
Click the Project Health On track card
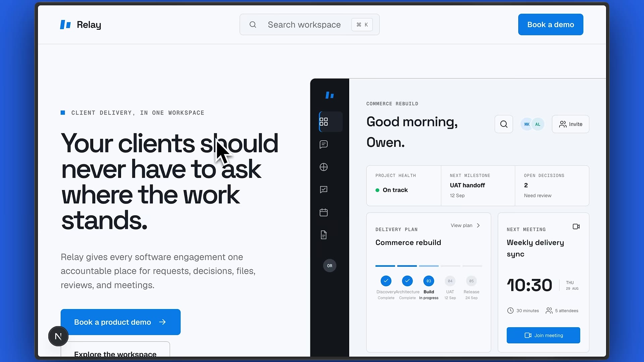(x=404, y=186)
